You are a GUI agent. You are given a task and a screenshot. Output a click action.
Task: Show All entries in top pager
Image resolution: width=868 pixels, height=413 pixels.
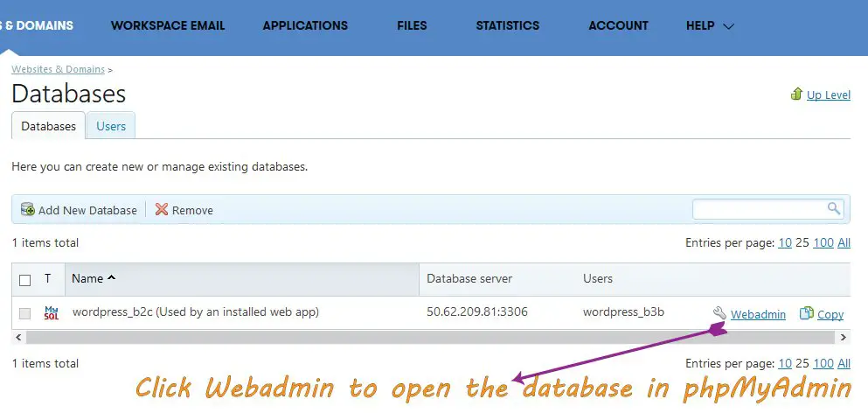click(844, 242)
